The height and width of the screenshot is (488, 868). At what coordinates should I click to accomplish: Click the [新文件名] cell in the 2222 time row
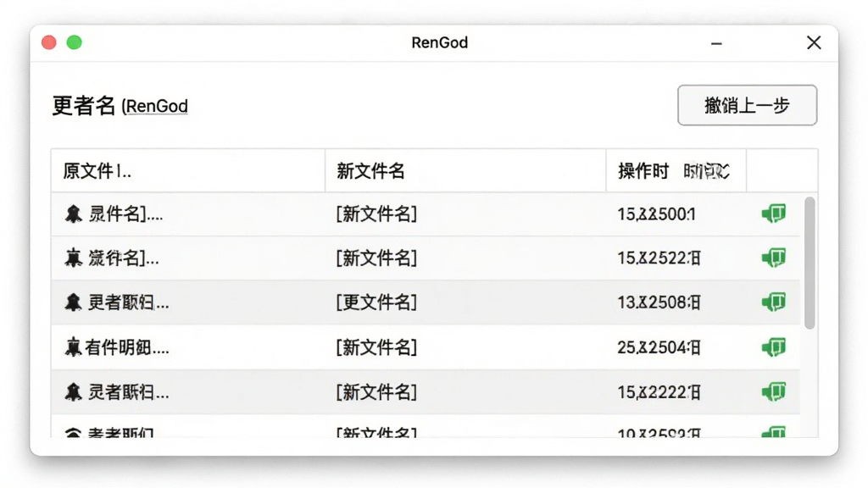pos(376,391)
